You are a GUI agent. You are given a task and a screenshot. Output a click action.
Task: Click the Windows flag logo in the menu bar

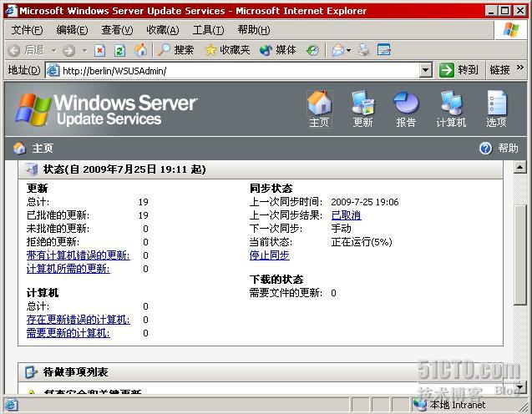tap(510, 30)
